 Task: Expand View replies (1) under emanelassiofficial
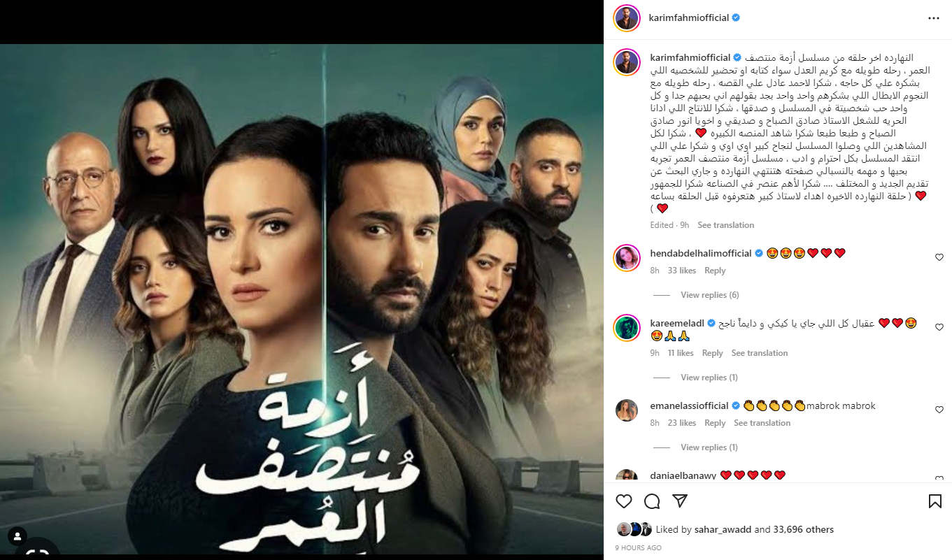tap(709, 447)
